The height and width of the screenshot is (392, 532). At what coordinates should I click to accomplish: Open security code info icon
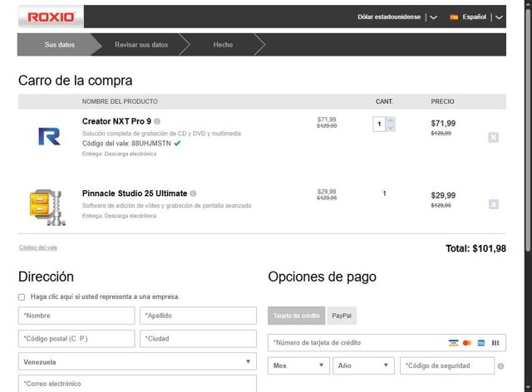pos(500,366)
